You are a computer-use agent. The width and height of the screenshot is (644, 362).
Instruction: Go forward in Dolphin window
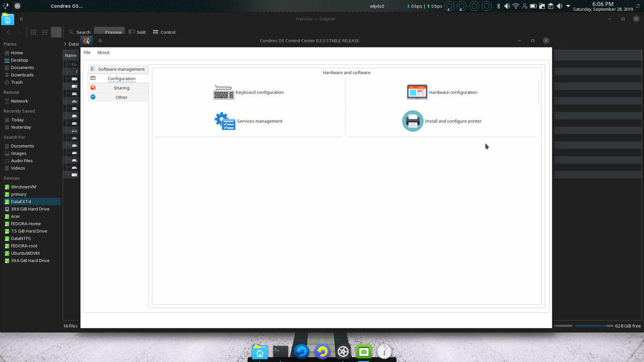point(19,32)
